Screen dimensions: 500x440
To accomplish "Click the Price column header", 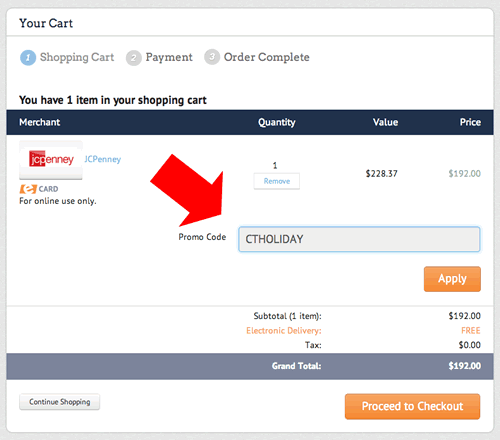I will [470, 122].
